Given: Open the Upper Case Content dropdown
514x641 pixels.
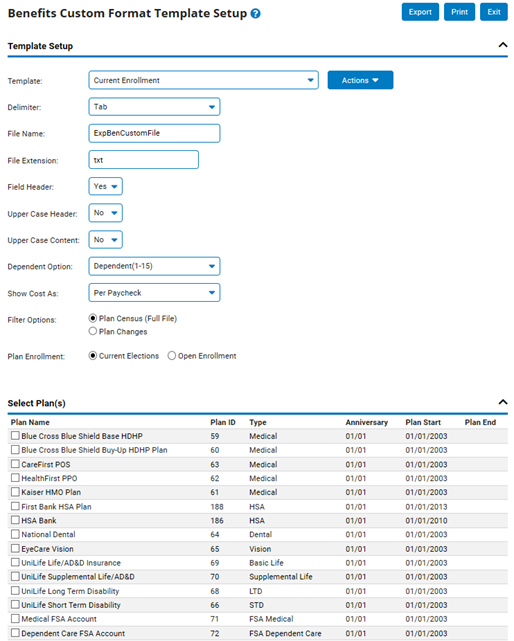Looking at the screenshot, I should click(x=105, y=240).
